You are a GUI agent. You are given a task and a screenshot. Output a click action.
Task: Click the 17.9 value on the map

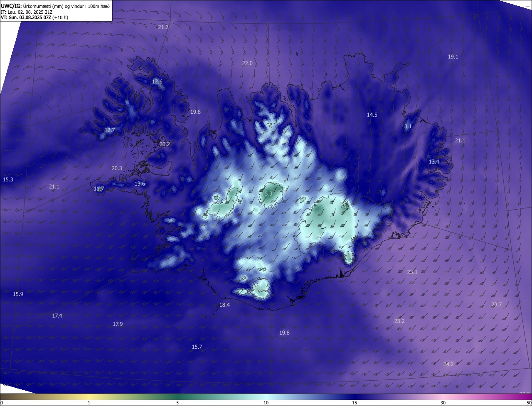pyautogui.click(x=118, y=324)
